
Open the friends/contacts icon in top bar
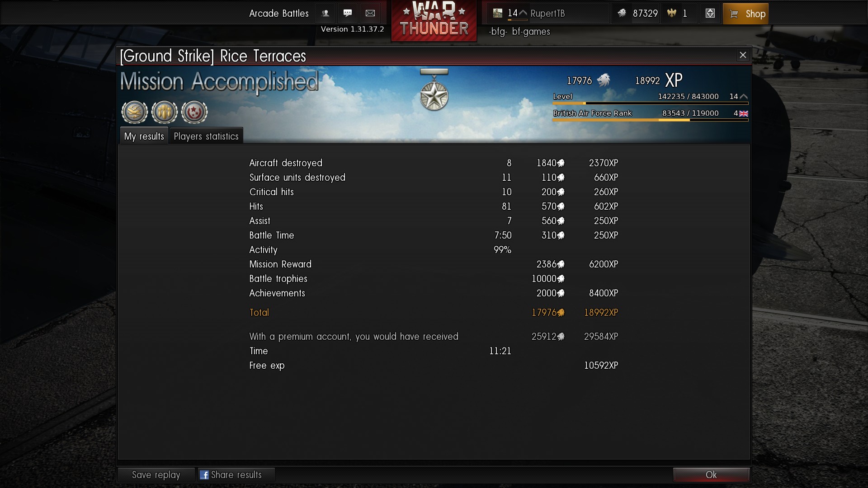(x=325, y=14)
